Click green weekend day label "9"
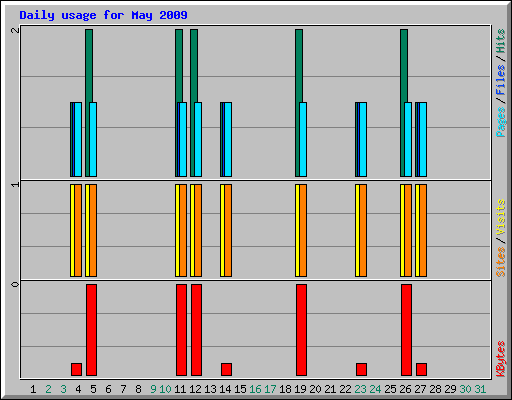The height and width of the screenshot is (400, 512). (x=153, y=389)
